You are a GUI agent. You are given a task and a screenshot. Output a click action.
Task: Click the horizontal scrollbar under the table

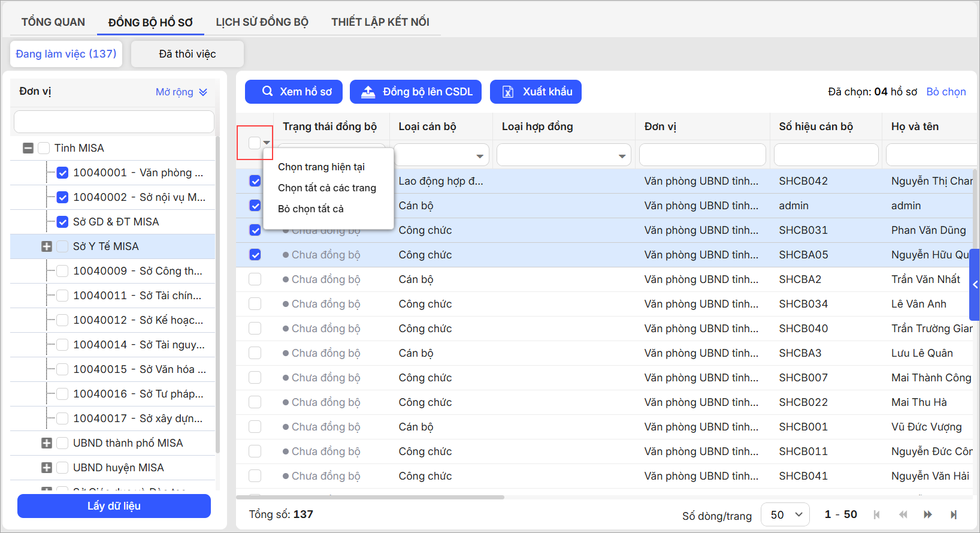tap(370, 497)
